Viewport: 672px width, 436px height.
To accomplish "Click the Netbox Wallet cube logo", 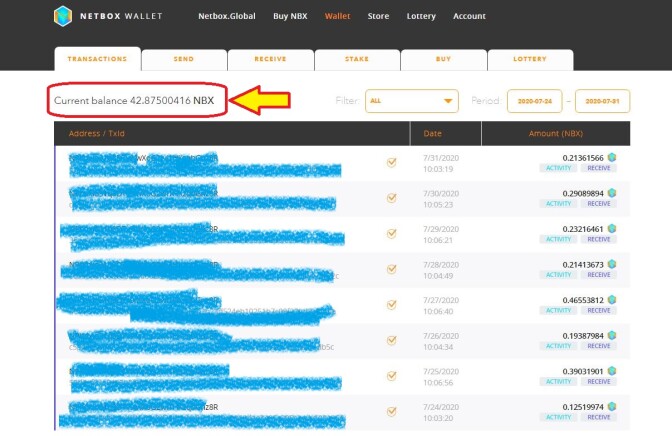I will tap(63, 16).
